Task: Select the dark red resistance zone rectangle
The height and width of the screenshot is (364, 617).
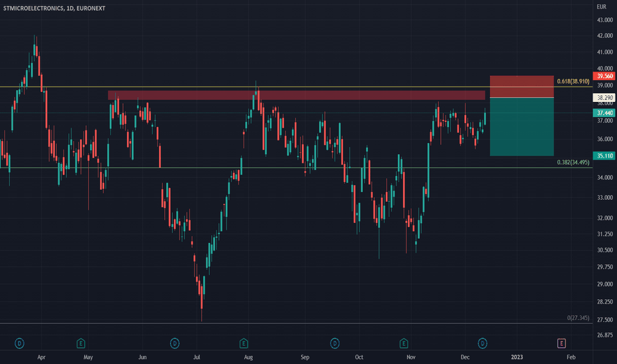Action: click(x=297, y=95)
